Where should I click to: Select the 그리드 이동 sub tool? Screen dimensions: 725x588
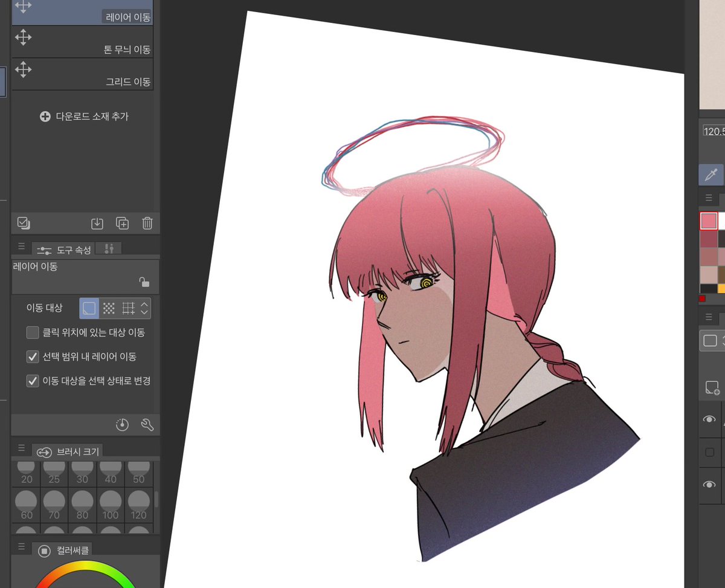pos(82,74)
